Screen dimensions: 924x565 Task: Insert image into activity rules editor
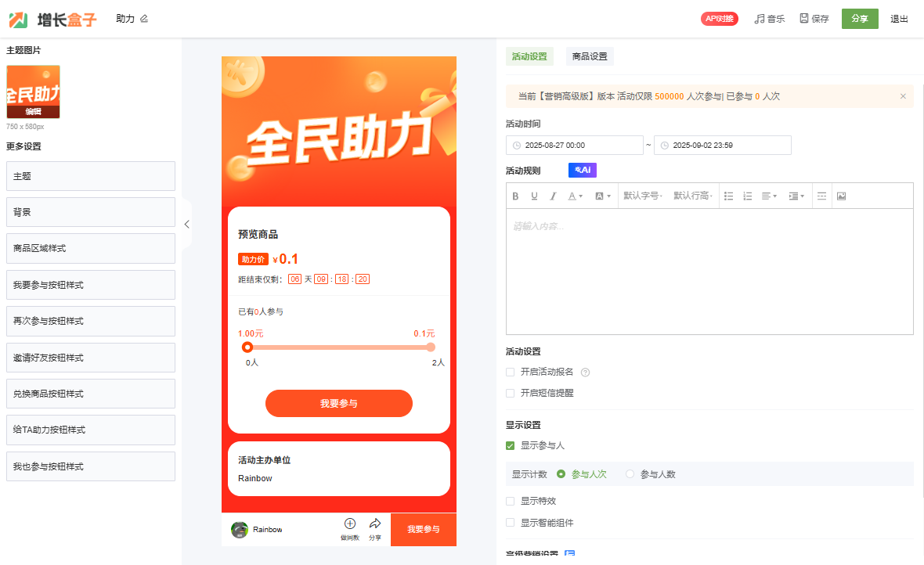coord(841,196)
